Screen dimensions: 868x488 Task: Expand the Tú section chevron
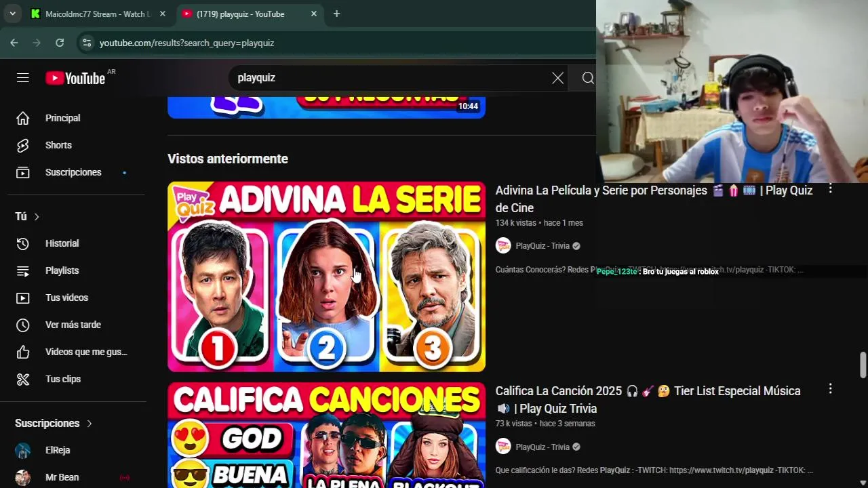click(37, 216)
